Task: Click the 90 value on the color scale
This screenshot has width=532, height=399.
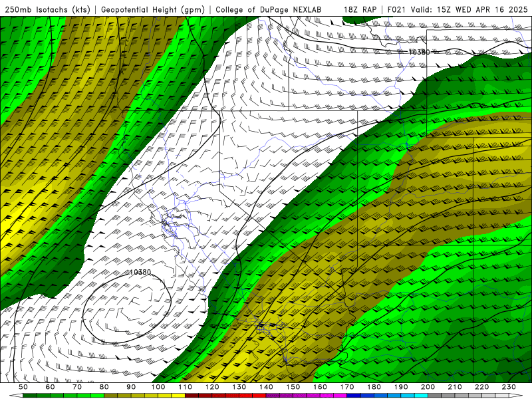Action: click(x=131, y=387)
